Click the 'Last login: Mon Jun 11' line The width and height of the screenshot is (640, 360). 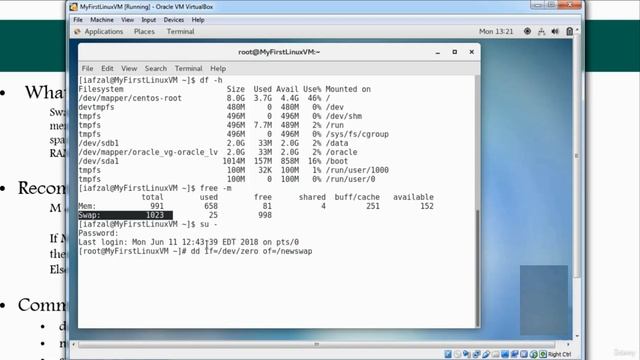click(x=189, y=242)
